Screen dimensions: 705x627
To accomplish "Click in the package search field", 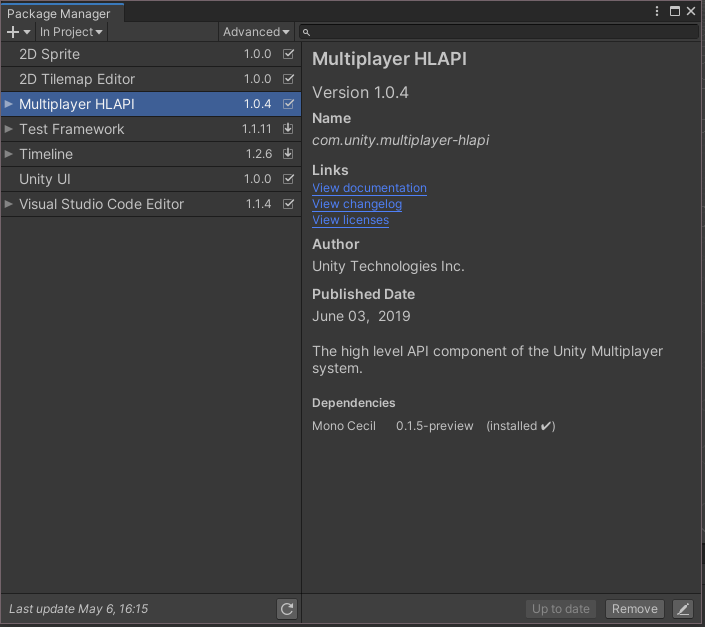I will (x=499, y=32).
